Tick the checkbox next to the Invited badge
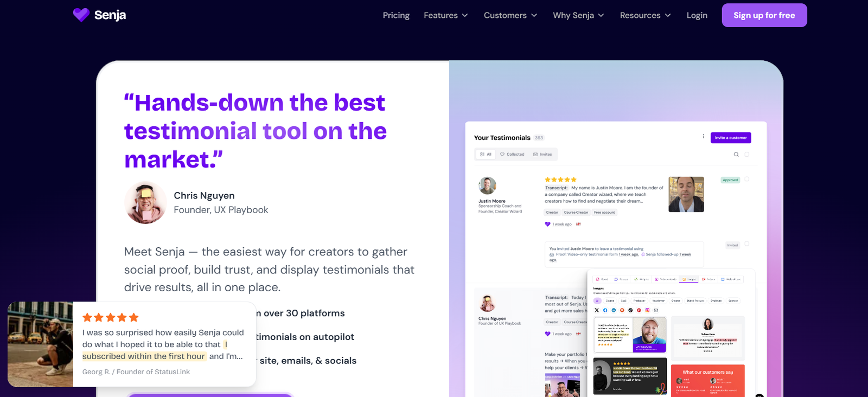 click(747, 245)
